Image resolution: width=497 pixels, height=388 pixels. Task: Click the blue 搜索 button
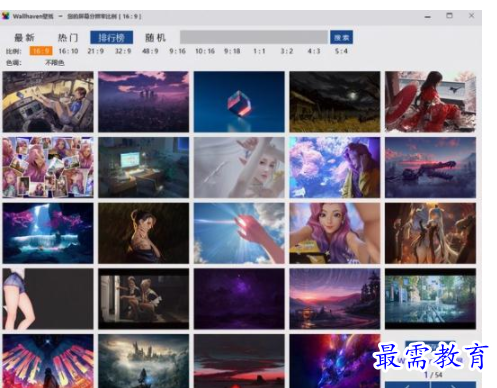[x=341, y=37]
